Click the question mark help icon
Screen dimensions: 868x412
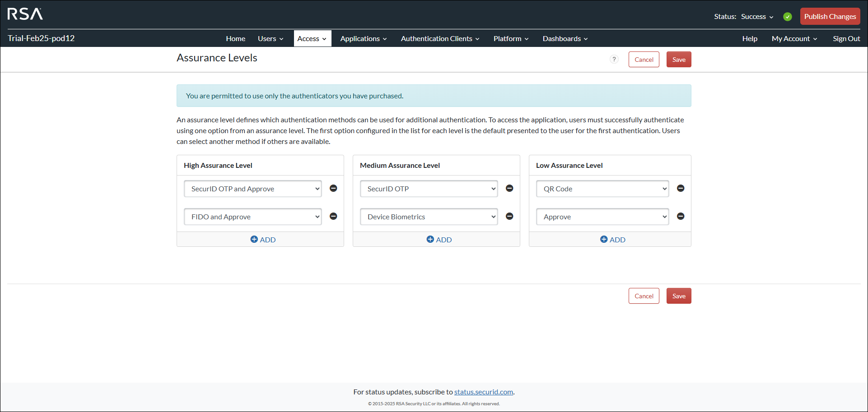(614, 59)
